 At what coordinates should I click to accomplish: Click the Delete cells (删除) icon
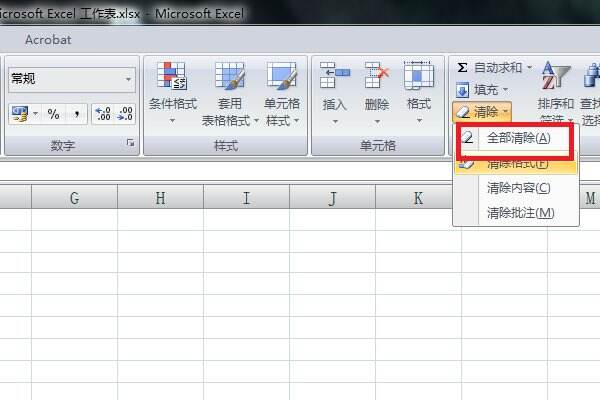coord(377,76)
